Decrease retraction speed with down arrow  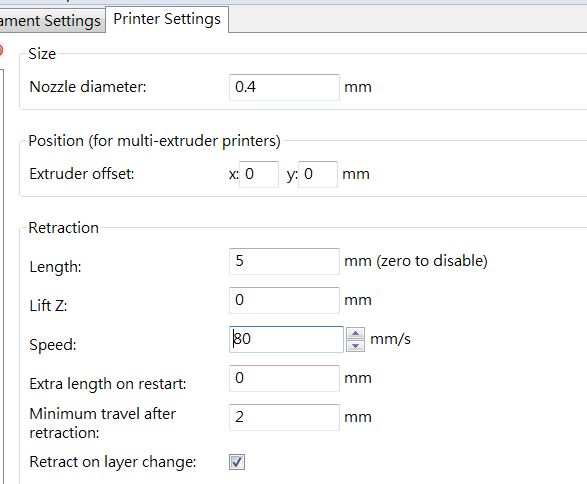pos(355,346)
